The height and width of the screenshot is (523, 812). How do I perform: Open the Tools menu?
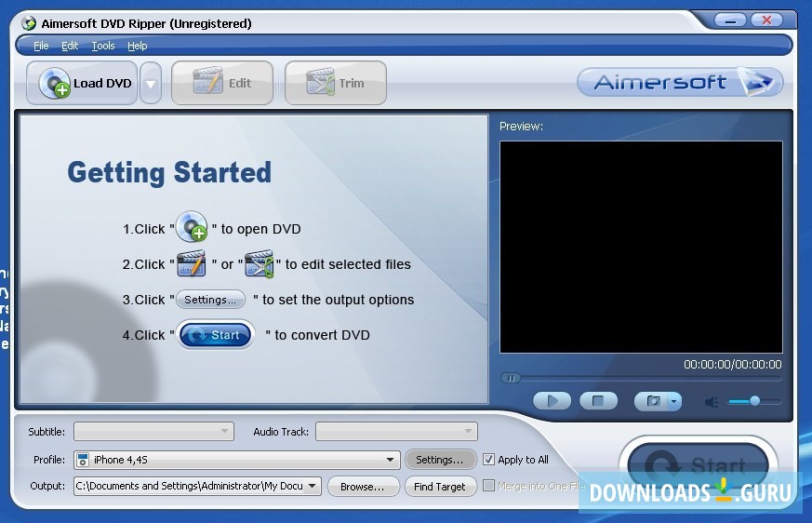(103, 46)
